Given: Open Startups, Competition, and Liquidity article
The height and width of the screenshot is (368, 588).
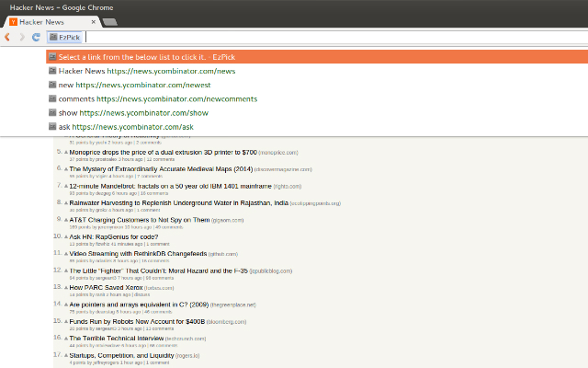Looking at the screenshot, I should click(122, 355).
